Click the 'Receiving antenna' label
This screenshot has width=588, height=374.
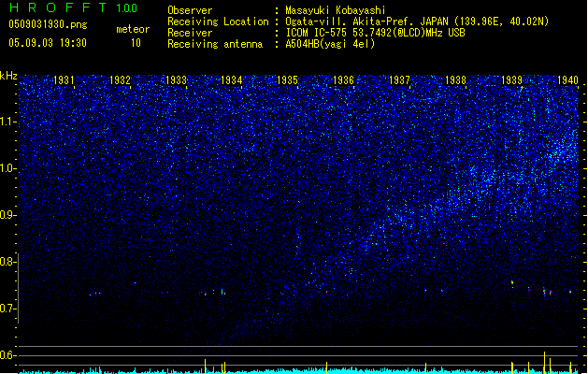215,44
